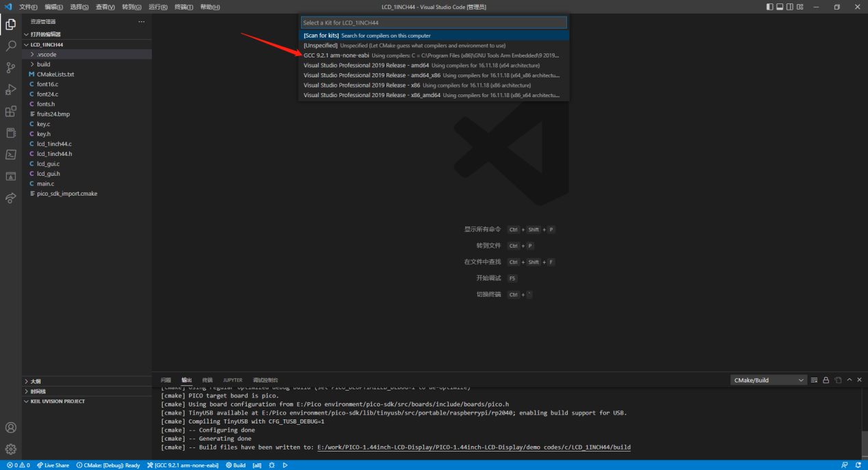Open the CMake/Build output channel dropdown
Screen dimensions: 868x470
tap(769, 380)
